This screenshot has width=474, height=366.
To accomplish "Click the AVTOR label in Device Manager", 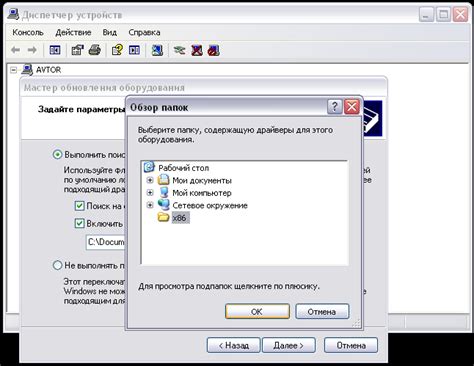I will [49, 70].
